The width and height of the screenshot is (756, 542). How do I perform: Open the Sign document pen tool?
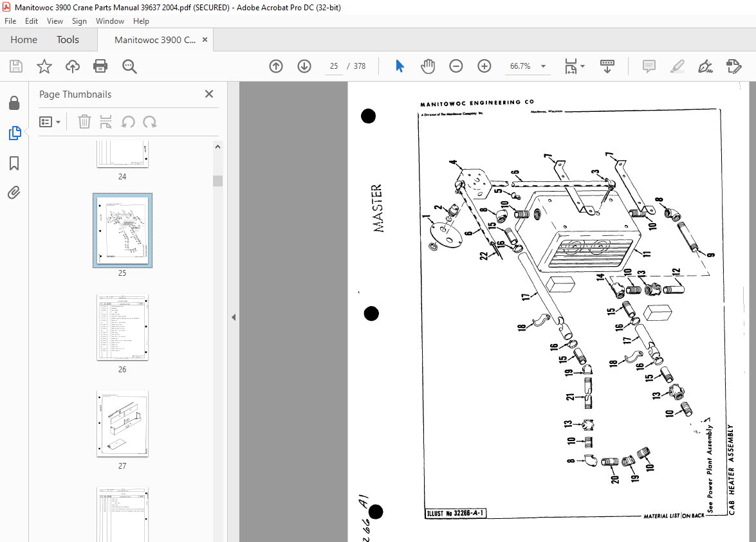[705, 66]
